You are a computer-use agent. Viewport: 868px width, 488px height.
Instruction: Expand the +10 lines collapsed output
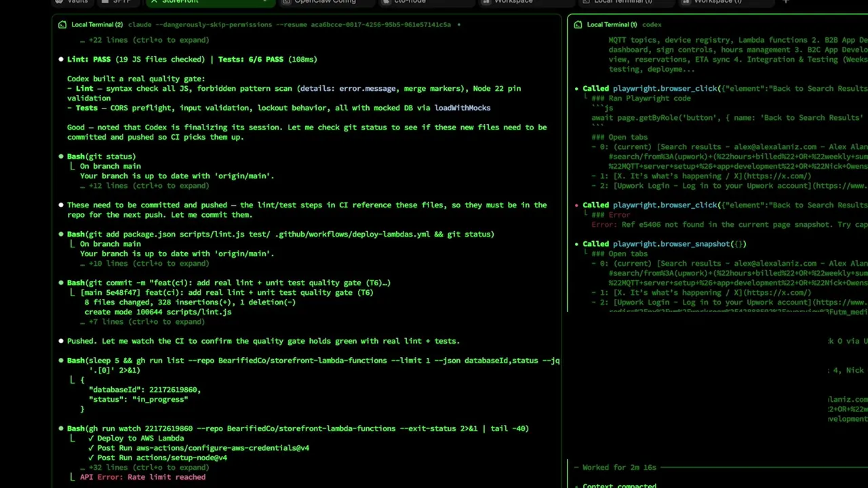(x=144, y=264)
